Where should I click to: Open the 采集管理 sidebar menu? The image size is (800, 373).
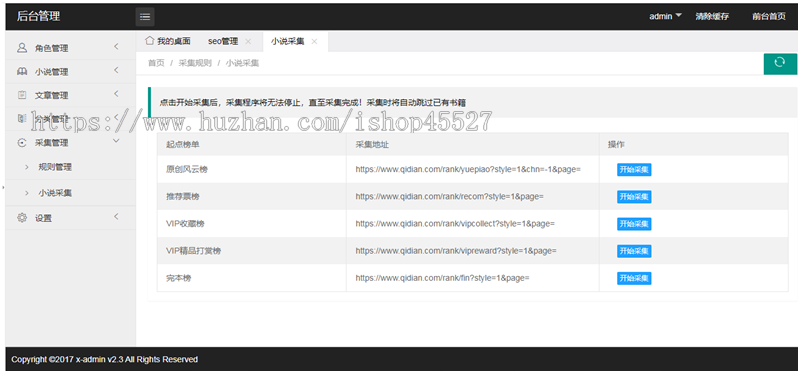pyautogui.click(x=70, y=143)
